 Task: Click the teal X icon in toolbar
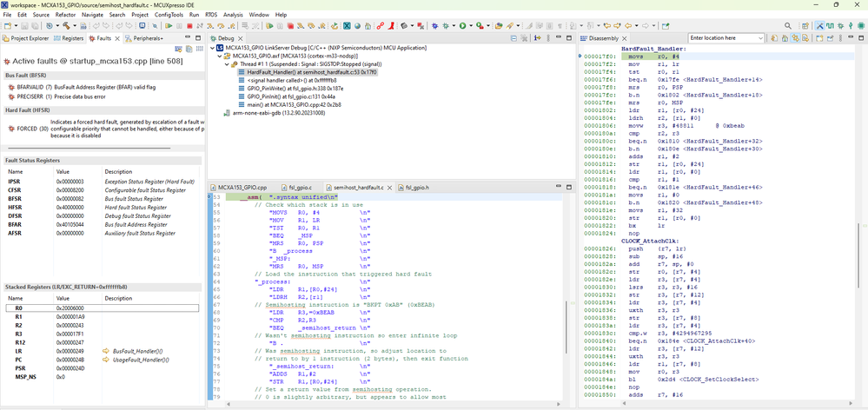point(347,25)
